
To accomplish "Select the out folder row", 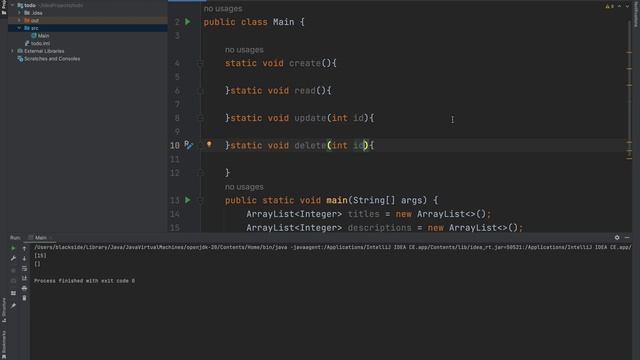I will (88, 20).
